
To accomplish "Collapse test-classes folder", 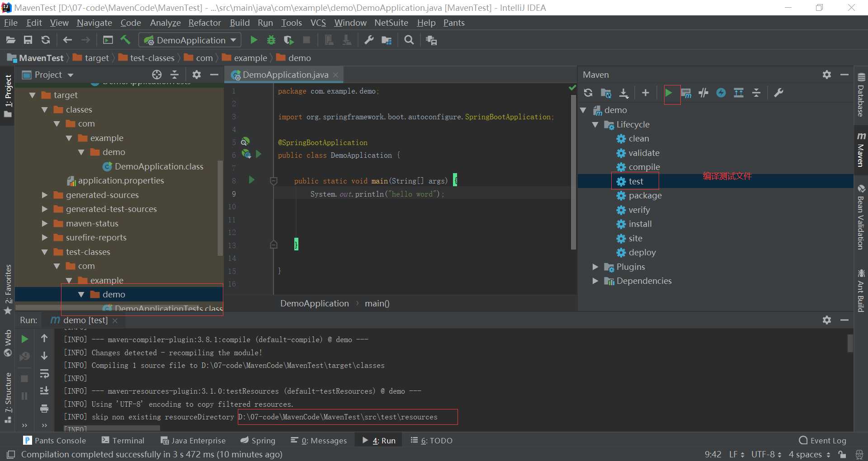I will pos(44,252).
